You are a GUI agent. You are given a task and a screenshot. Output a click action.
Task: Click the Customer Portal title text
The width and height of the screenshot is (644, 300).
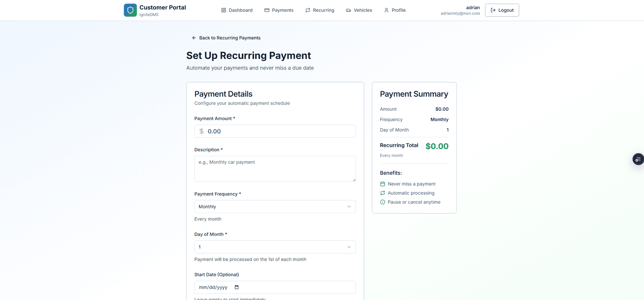click(163, 7)
